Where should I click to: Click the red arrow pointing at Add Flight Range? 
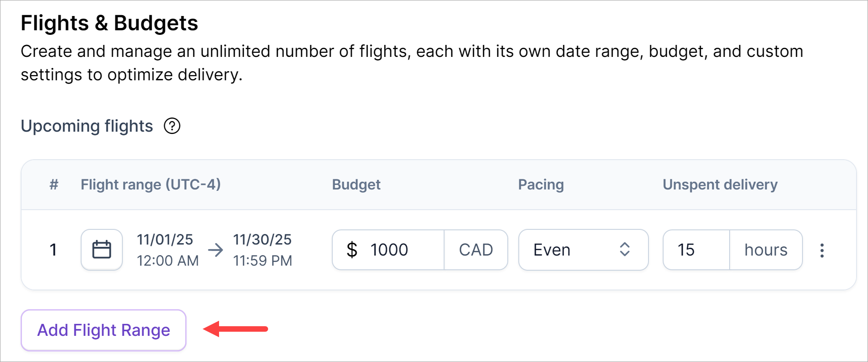(x=236, y=329)
